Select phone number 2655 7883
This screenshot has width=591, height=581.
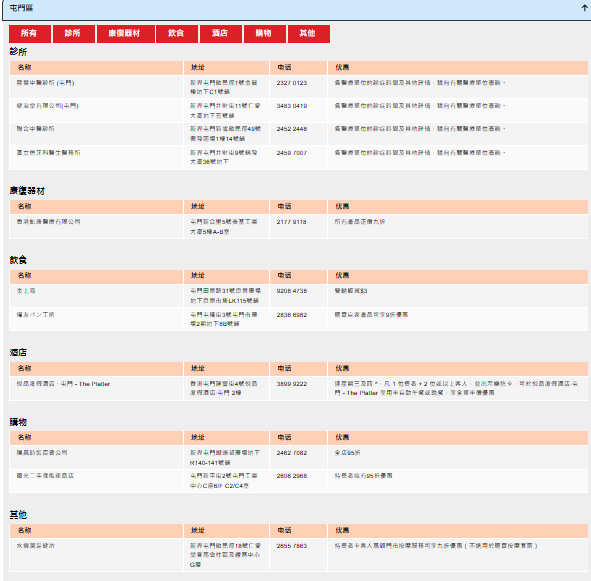pyautogui.click(x=292, y=546)
